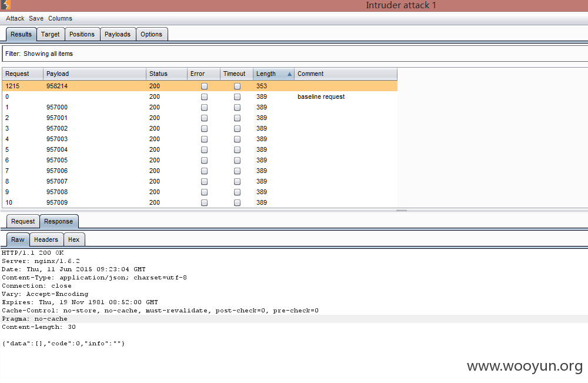Image resolution: width=588 pixels, height=383 pixels.
Task: Select the Headers view tab
Action: coord(46,239)
